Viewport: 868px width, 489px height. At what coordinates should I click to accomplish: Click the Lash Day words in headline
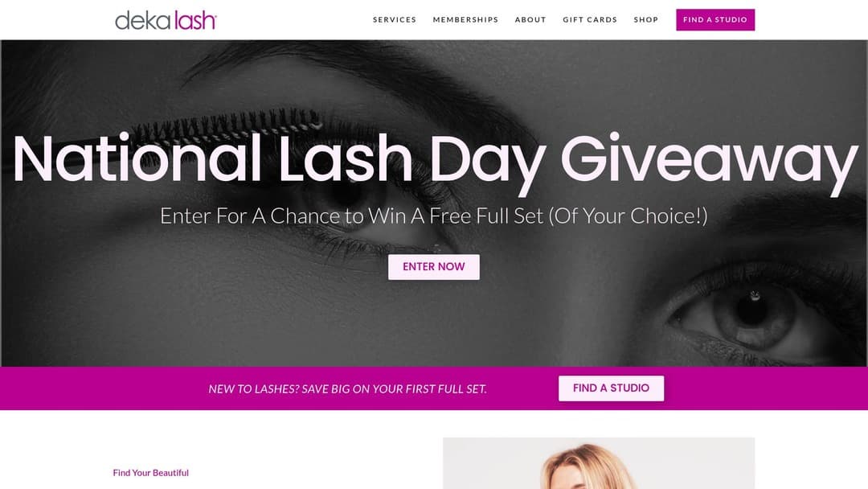coord(411,161)
